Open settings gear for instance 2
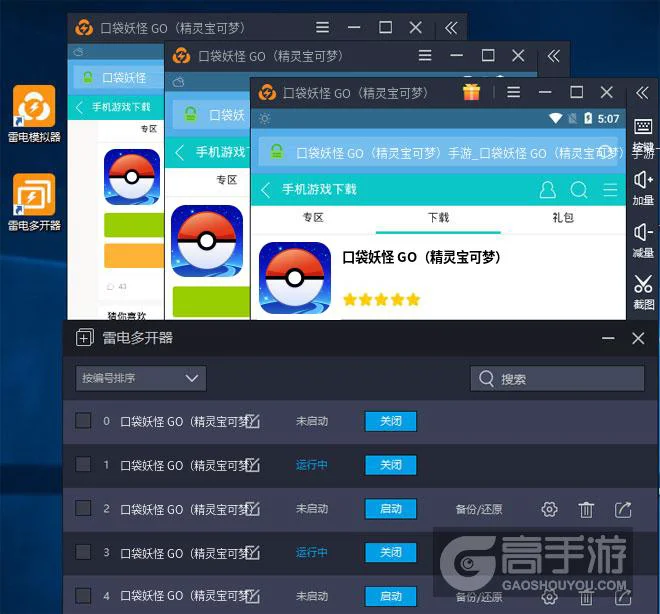Image resolution: width=660 pixels, height=614 pixels. [x=549, y=510]
